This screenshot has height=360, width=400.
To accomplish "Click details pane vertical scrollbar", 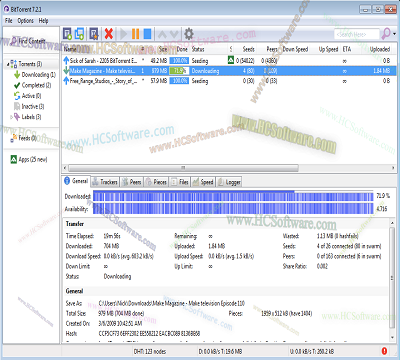I will pyautogui.click(x=392, y=278).
